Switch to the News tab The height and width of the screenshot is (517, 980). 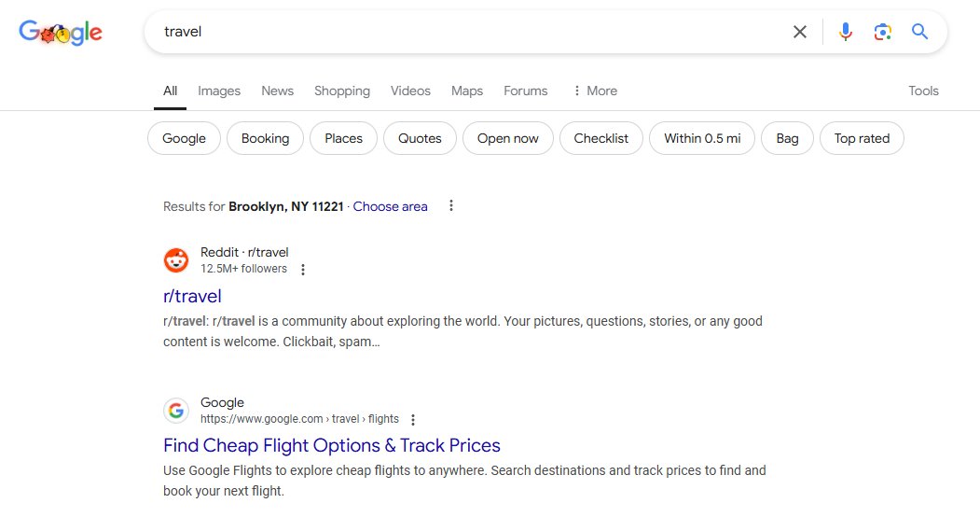point(278,91)
